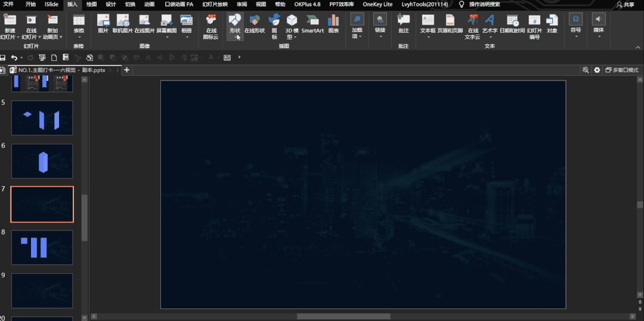
Task: Insert a Text Box (文本框)
Action: [428, 20]
